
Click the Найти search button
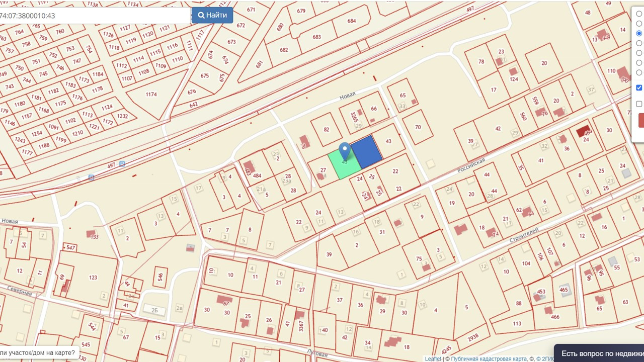[x=212, y=15]
